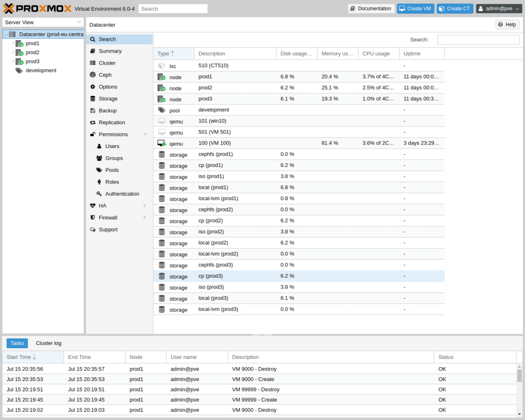Click the Create CT button

pos(455,9)
